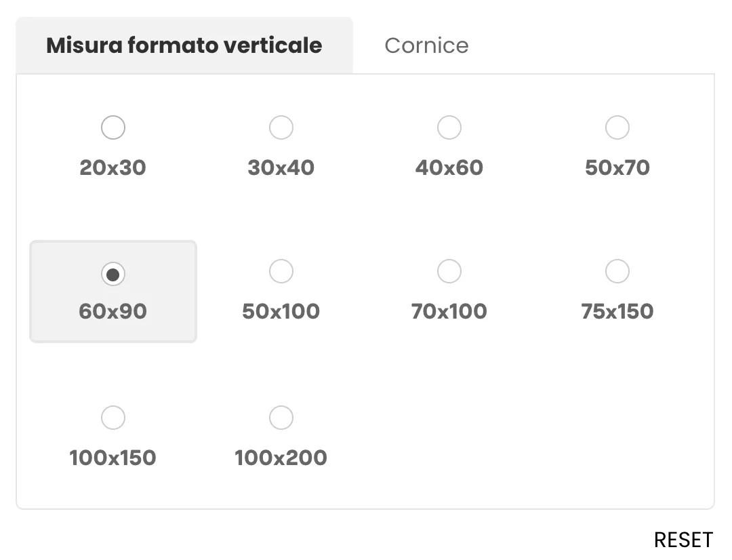
Task: Pick the 40x60 radio button
Action: tap(449, 127)
